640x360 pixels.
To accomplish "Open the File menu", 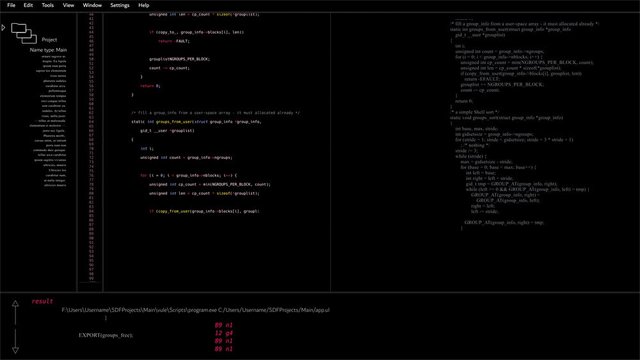I will 11,5.
